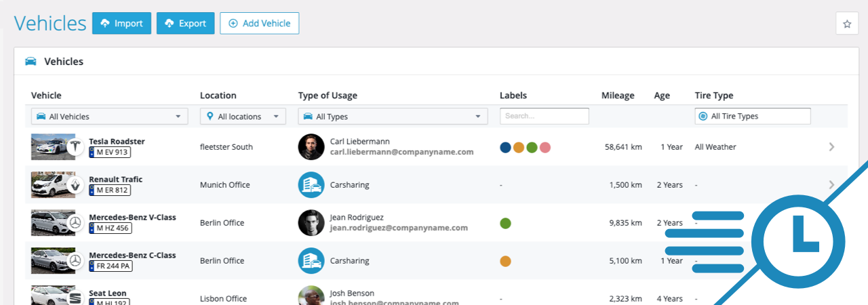868x305 pixels.
Task: Sort by the Vehicle column header
Action: pos(46,96)
